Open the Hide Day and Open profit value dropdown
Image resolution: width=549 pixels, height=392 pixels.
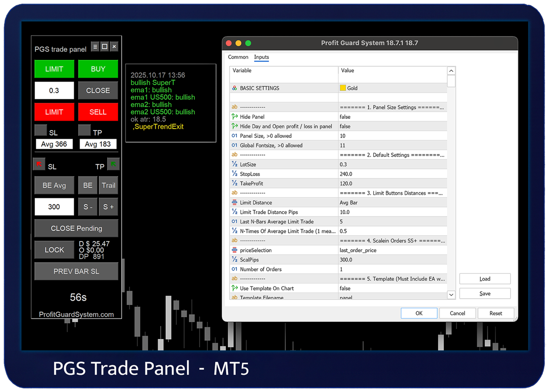393,126
